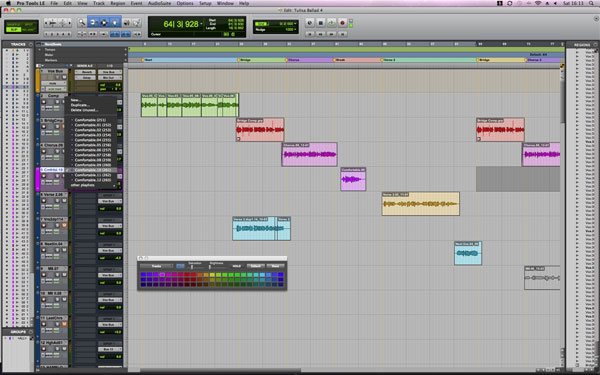Recall zoom preset 5

69,34
